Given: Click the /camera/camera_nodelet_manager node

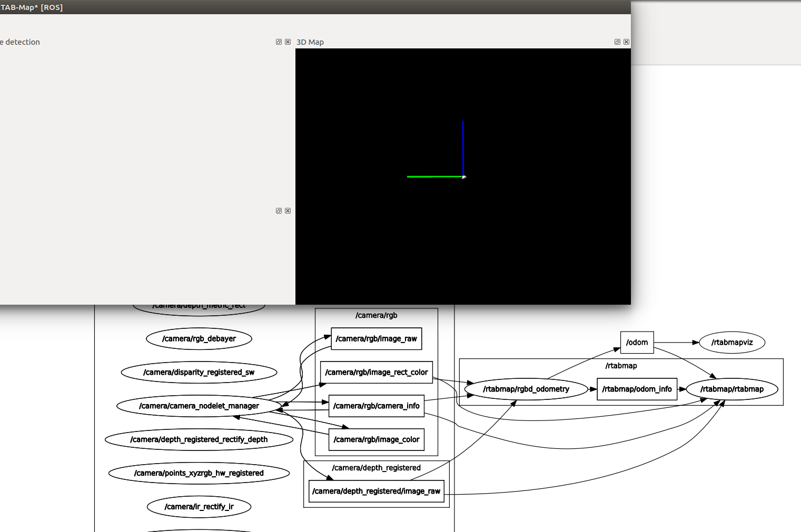Looking at the screenshot, I should [x=199, y=406].
